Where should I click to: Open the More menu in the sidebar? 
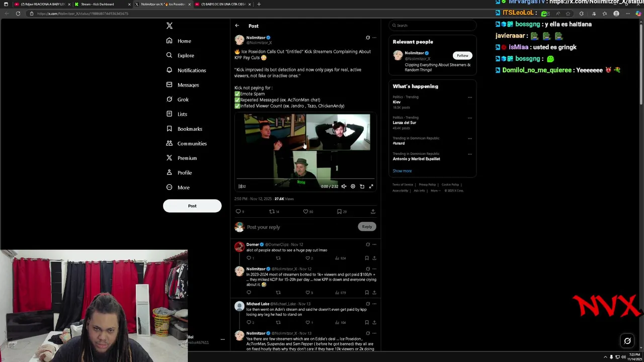(178, 188)
